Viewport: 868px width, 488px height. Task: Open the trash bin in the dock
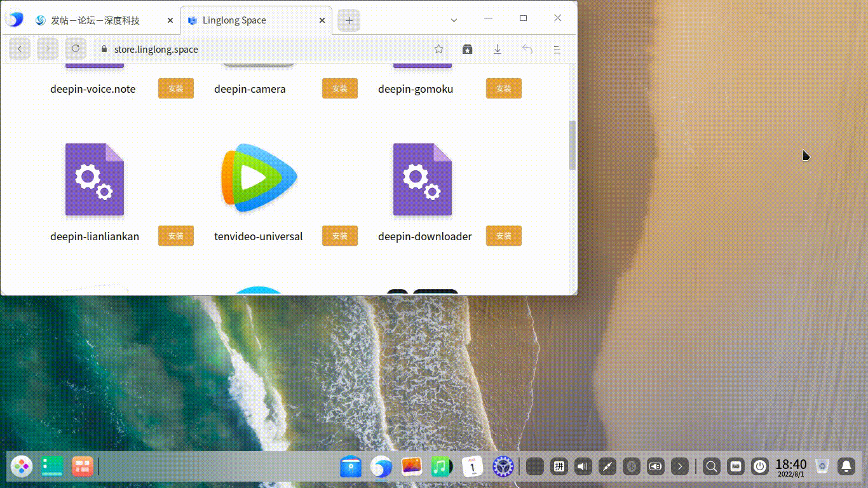(x=823, y=466)
